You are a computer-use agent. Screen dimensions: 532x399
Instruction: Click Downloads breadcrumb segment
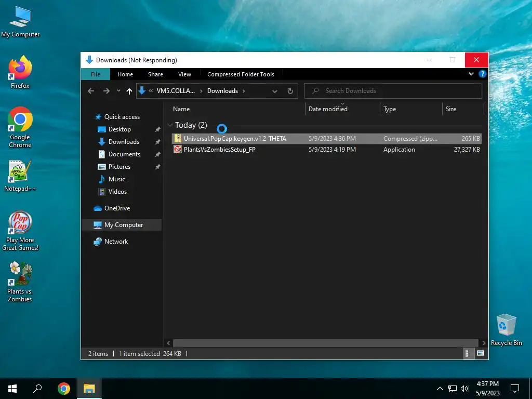click(x=222, y=91)
